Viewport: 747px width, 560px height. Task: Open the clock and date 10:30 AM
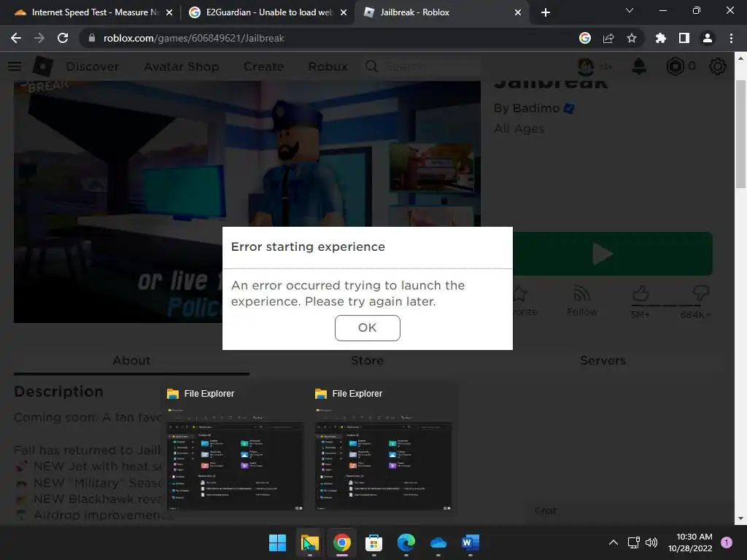(x=690, y=542)
